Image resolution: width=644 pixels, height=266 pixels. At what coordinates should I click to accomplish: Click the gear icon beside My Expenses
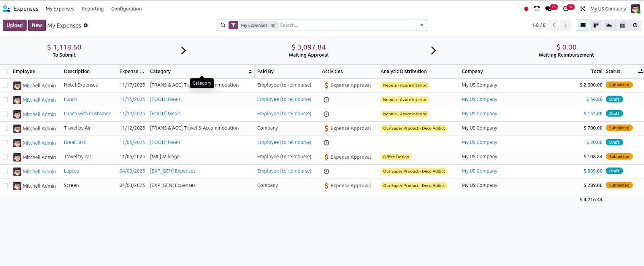86,25
